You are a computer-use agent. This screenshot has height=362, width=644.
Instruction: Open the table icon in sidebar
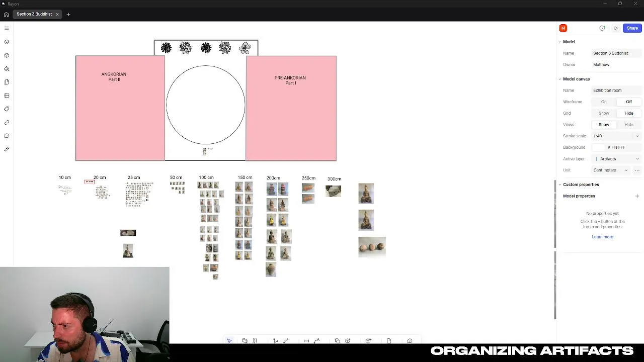pyautogui.click(x=7, y=96)
